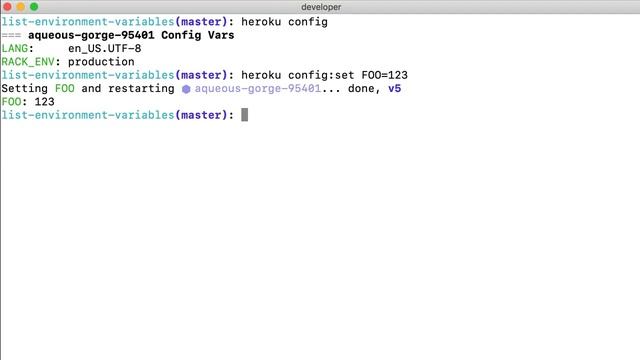Select 'aqueous-gorge-95401 Config Vars' heading
Screen dimensions: 640x360
pos(131,35)
